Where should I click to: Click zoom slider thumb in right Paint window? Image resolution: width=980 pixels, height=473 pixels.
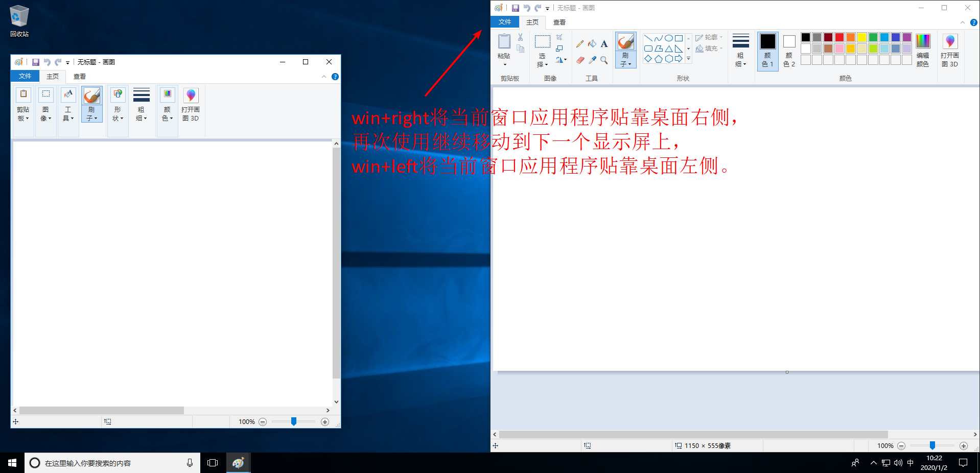(932, 445)
